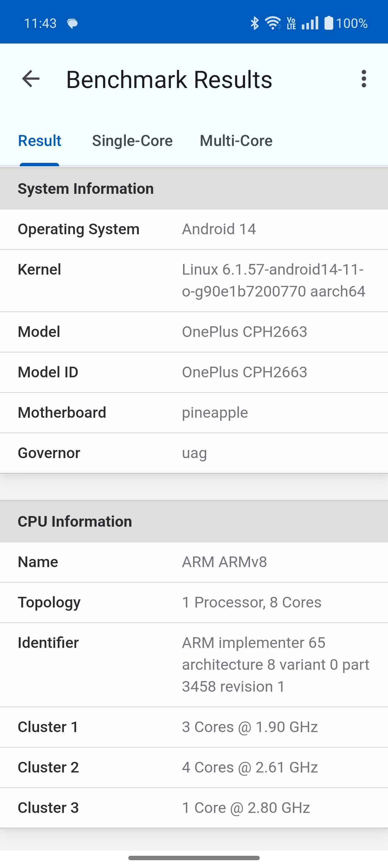Tap the Motherboard pineapple row

click(x=194, y=413)
